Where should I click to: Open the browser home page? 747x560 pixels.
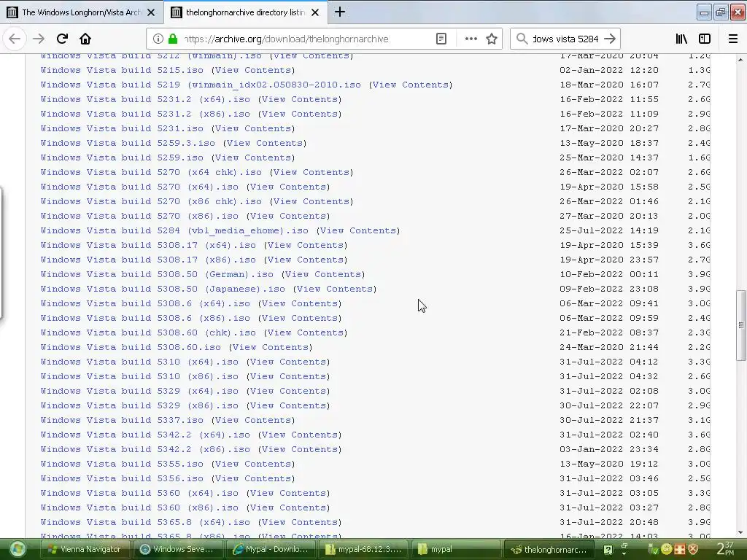85,39
